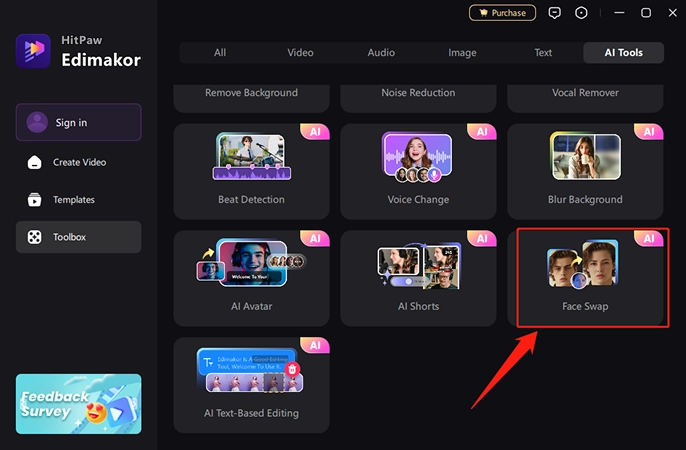The height and width of the screenshot is (450, 686).
Task: Click the Beat Detection label
Action: [252, 199]
